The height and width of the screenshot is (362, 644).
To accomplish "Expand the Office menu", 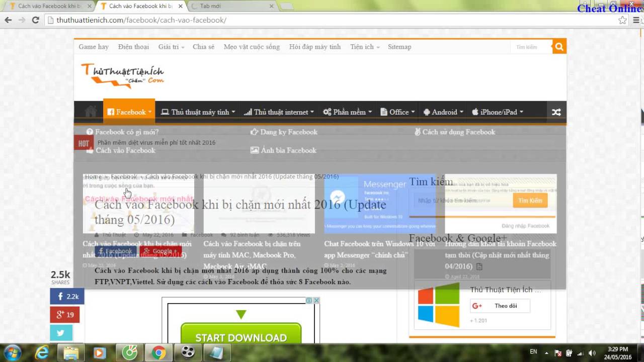I will pyautogui.click(x=397, y=112).
